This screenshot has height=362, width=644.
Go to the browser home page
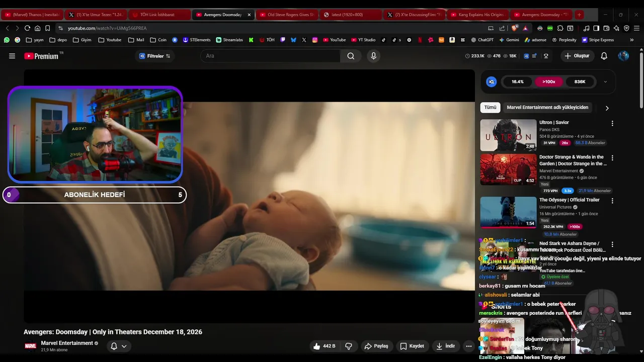click(37, 28)
